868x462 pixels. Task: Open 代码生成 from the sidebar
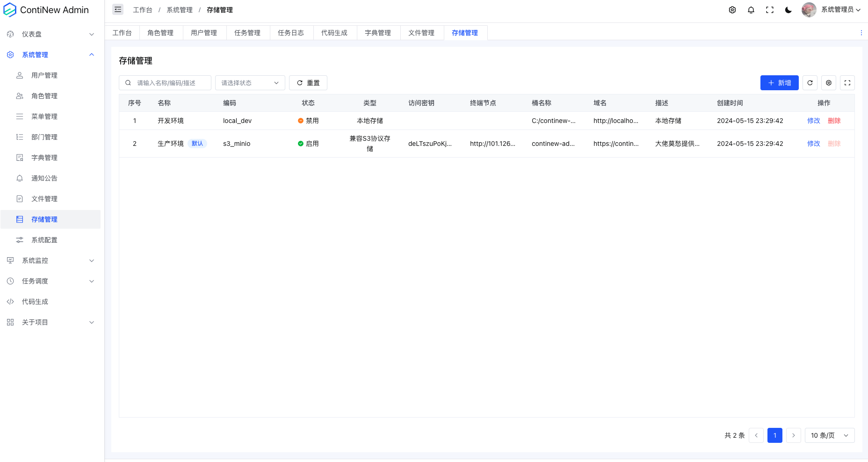click(35, 302)
